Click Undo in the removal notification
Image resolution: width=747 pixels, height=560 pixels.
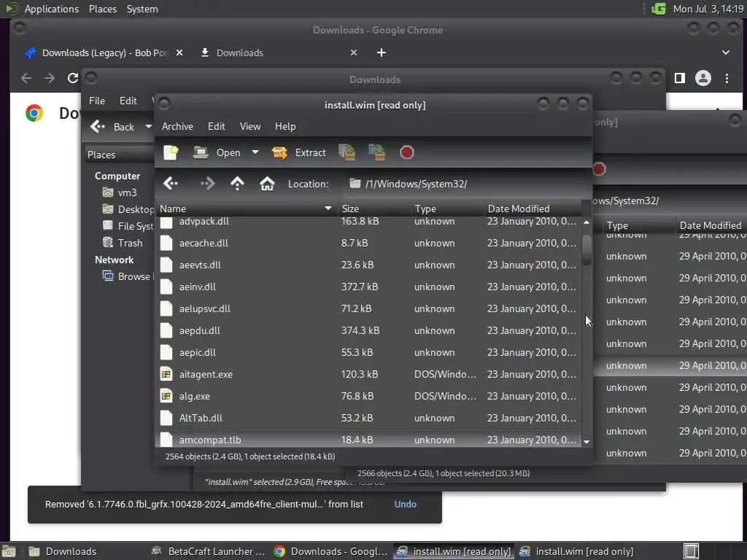pyautogui.click(x=406, y=505)
